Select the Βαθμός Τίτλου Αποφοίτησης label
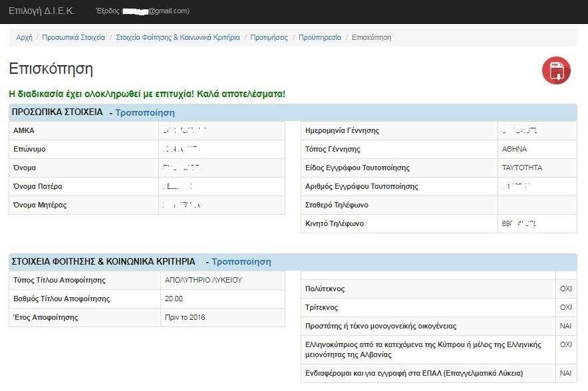 [61, 299]
